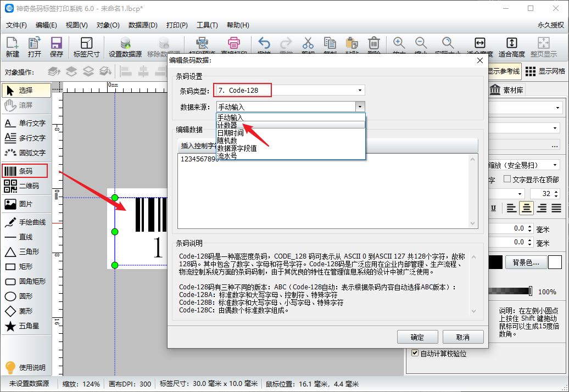Click the white background color swatch
This screenshot has width=569, height=392.
click(x=555, y=262)
